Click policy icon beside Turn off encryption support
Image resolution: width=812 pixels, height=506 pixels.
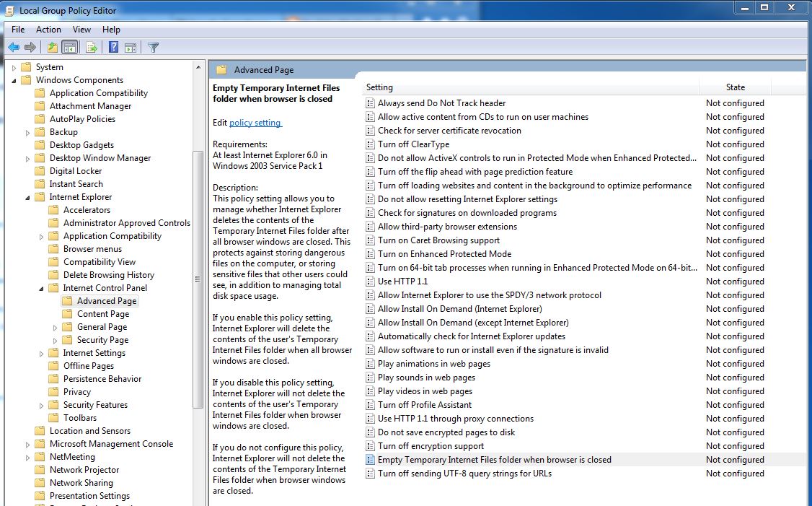(x=370, y=446)
